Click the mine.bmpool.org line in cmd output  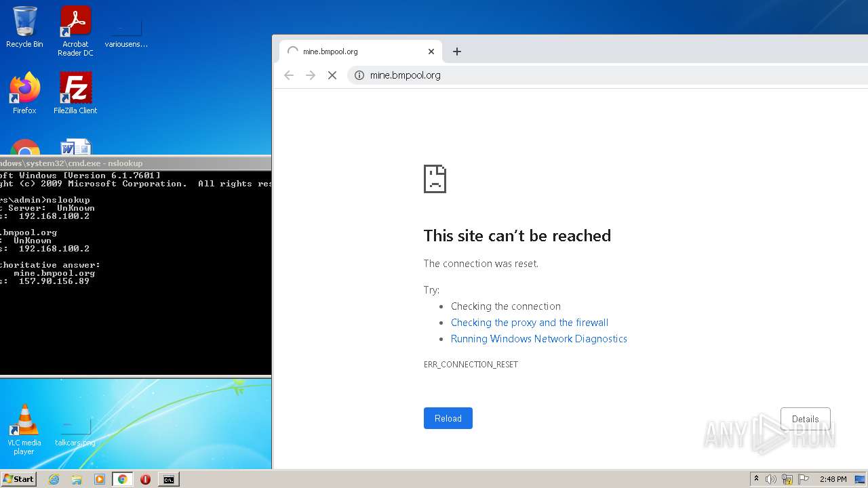[54, 273]
